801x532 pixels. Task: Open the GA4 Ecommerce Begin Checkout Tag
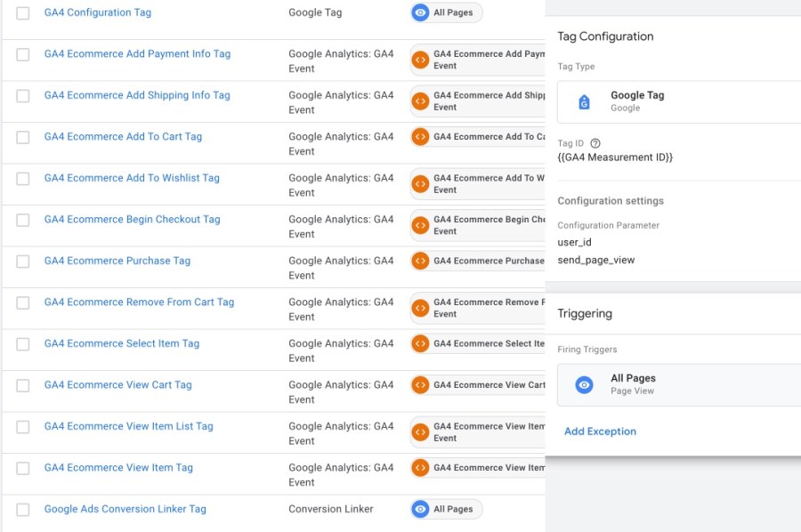pyautogui.click(x=132, y=220)
